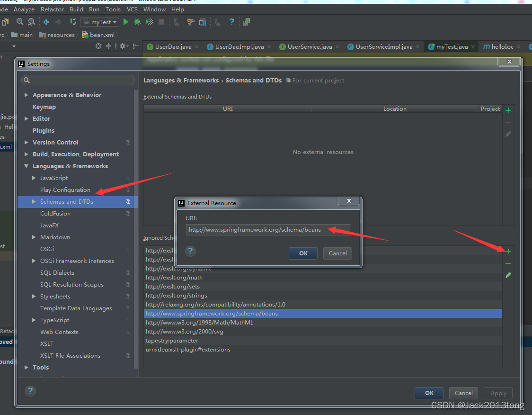
Task: Expand the Tools settings node
Action: click(x=26, y=368)
